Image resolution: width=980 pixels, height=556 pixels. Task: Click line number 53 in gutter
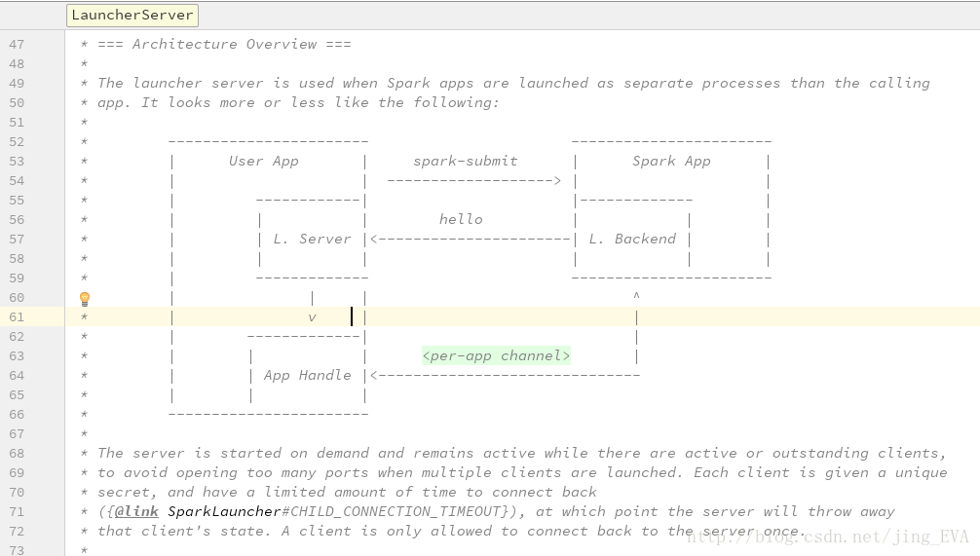click(17, 162)
